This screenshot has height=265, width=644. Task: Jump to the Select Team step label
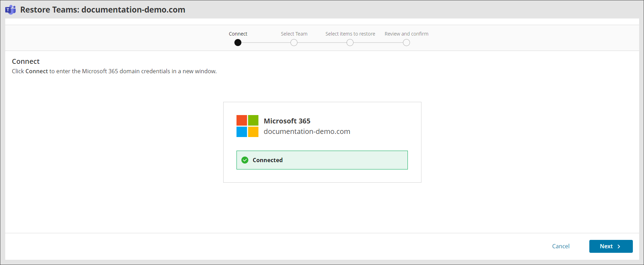(x=294, y=34)
